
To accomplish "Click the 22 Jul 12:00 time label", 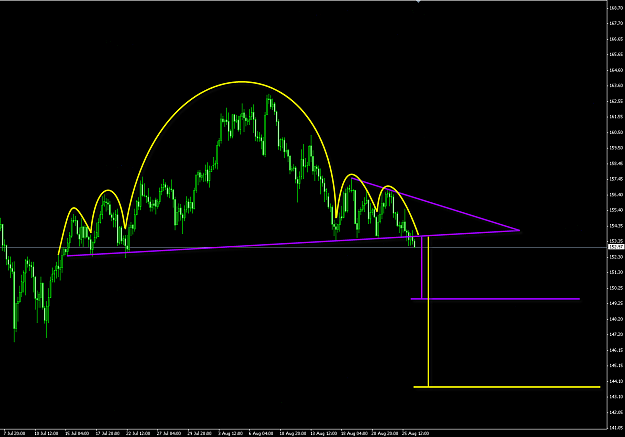I will 138,433.
